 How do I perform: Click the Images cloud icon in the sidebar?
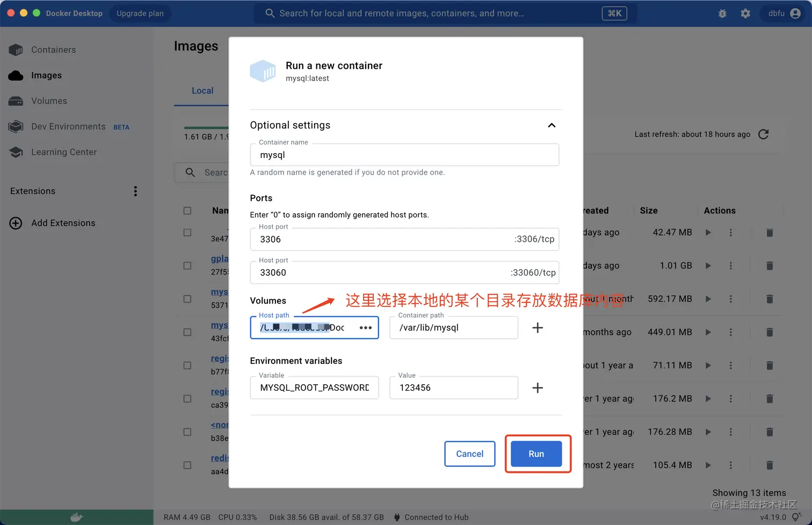(16, 76)
